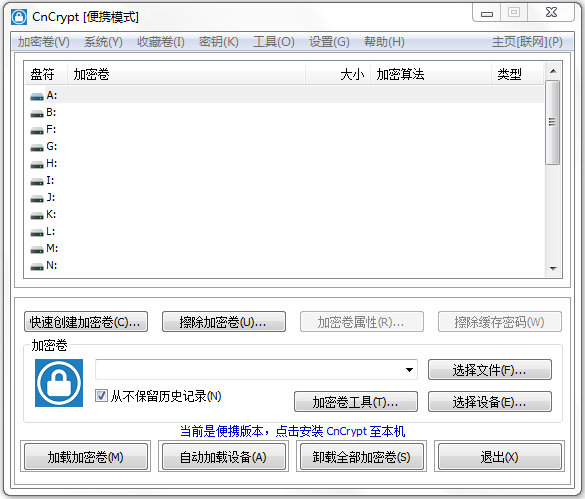Select drive icon for F:
The height and width of the screenshot is (499, 585).
(x=37, y=131)
